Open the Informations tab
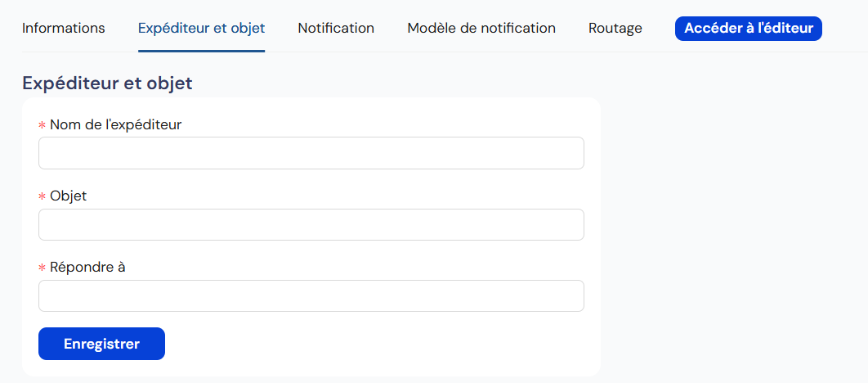 (64, 29)
